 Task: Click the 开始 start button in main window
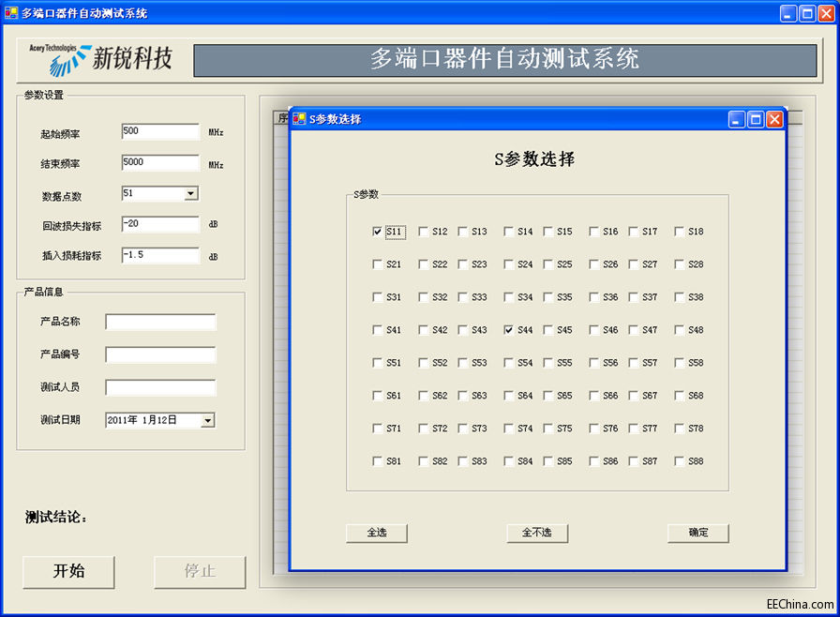coord(68,572)
